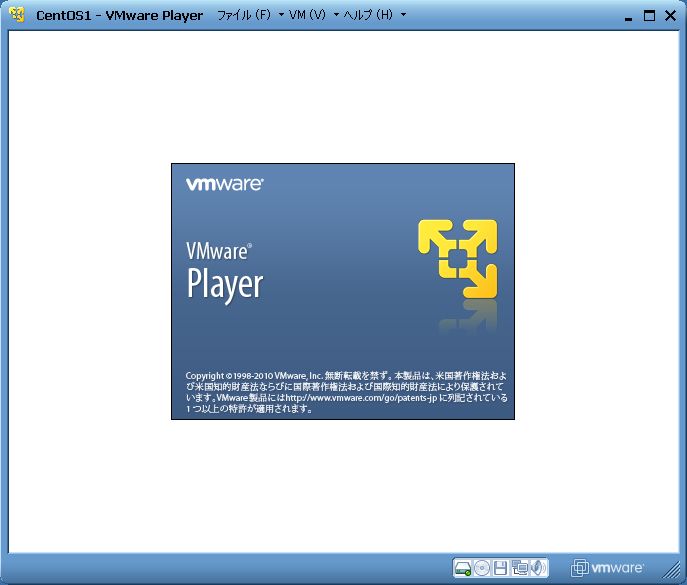Maximize the VMware Player window
Viewport: 687px width, 585px height.
point(649,16)
